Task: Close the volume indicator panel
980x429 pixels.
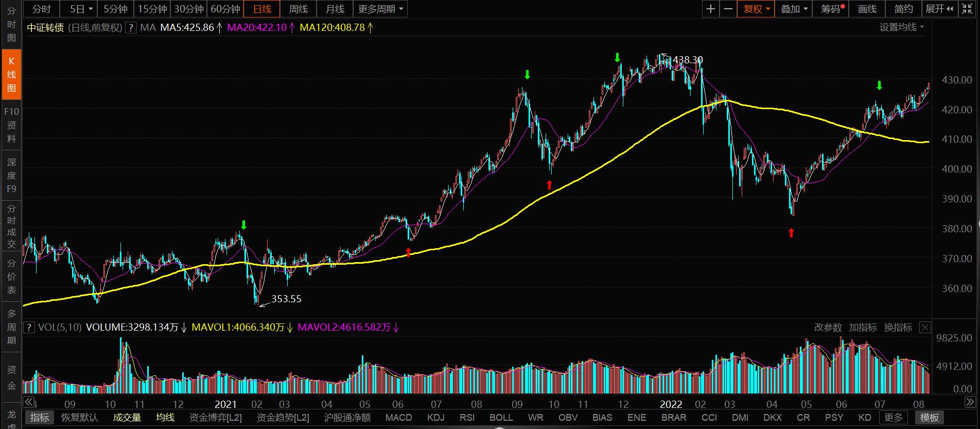Action: [925, 328]
